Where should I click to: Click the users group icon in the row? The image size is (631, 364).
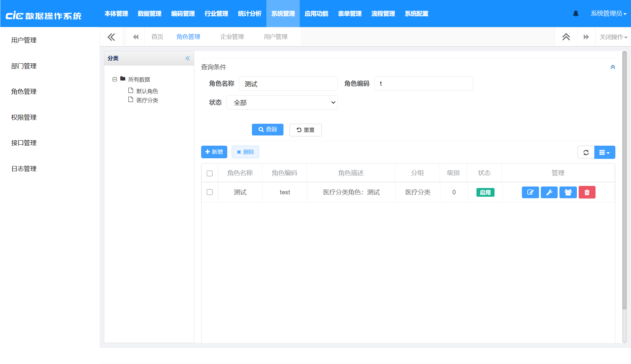tap(568, 192)
